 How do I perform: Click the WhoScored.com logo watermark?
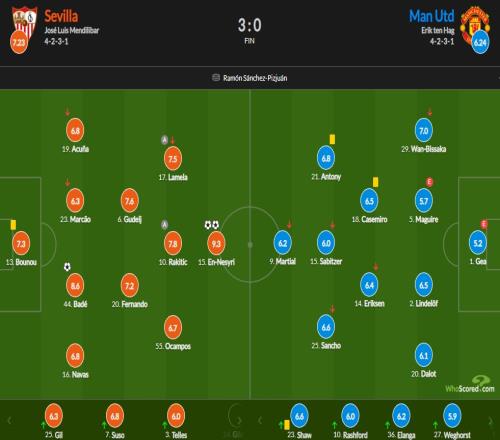[x=470, y=384]
